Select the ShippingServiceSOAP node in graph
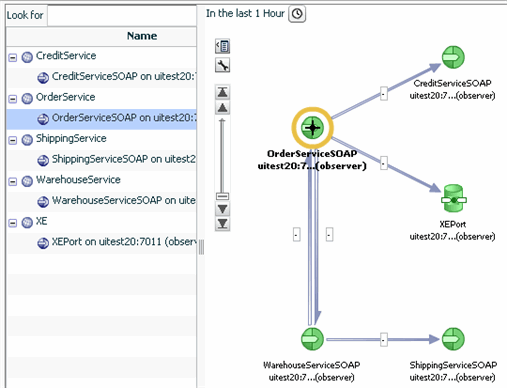 tap(453, 339)
